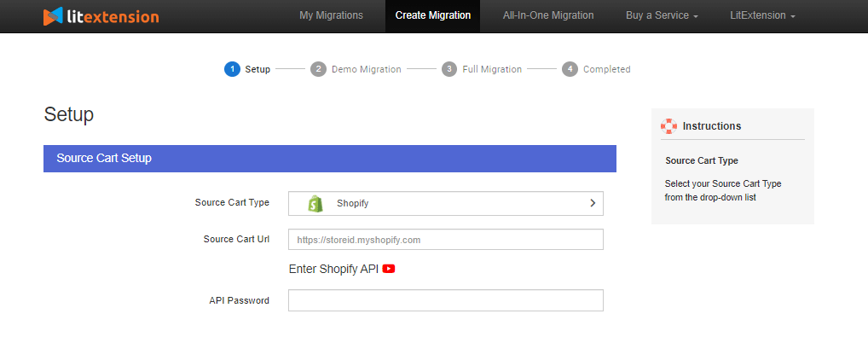Click the LitExtension logo icon
Screen dimensions: 868x337
pyautogui.click(x=53, y=16)
